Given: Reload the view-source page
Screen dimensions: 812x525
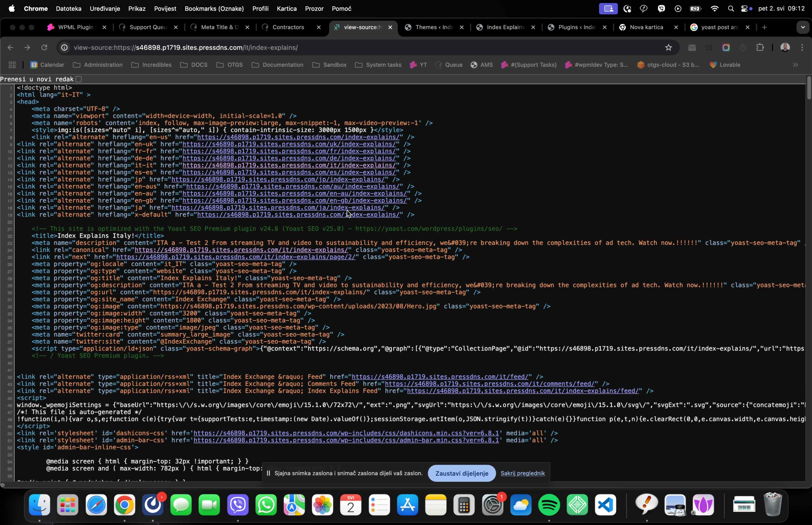Looking at the screenshot, I should tap(44, 47).
